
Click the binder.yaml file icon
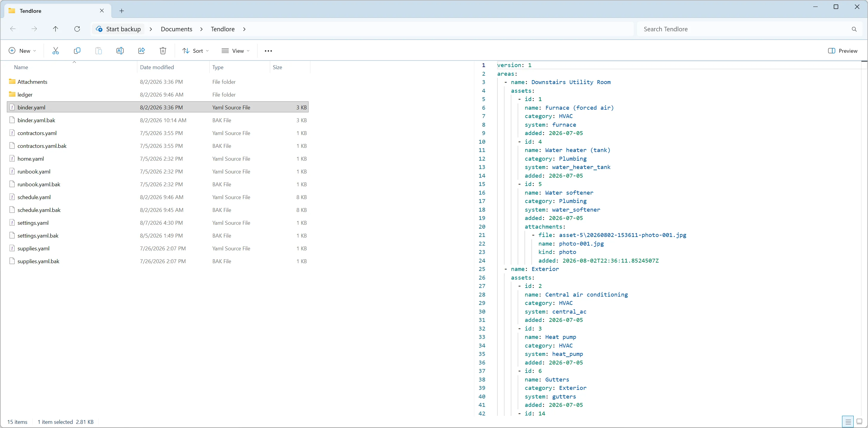12,107
